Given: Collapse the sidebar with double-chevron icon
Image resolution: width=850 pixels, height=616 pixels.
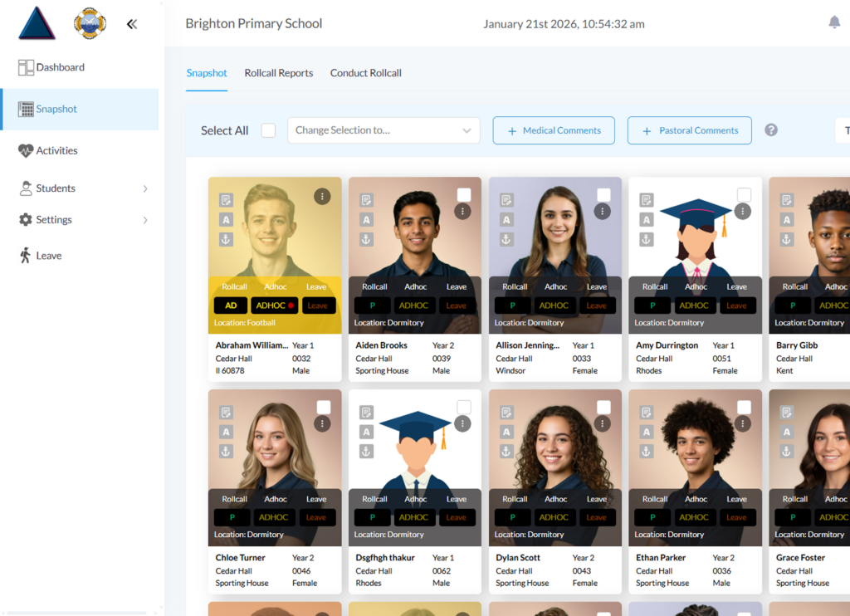Looking at the screenshot, I should (x=131, y=24).
